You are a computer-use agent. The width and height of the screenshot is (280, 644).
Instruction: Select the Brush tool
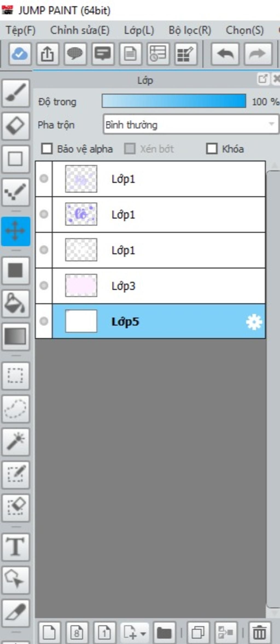click(16, 93)
